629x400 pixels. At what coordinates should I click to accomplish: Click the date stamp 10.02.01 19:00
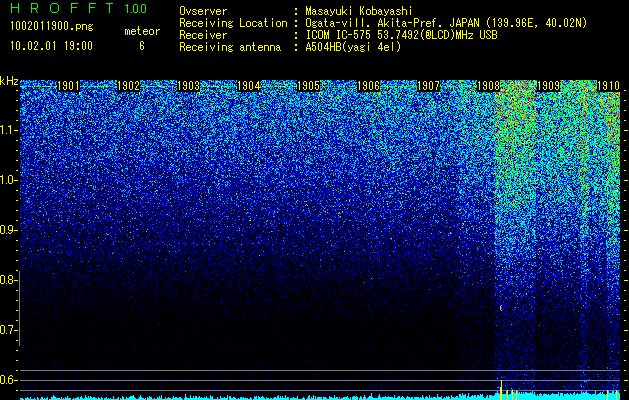[51, 46]
